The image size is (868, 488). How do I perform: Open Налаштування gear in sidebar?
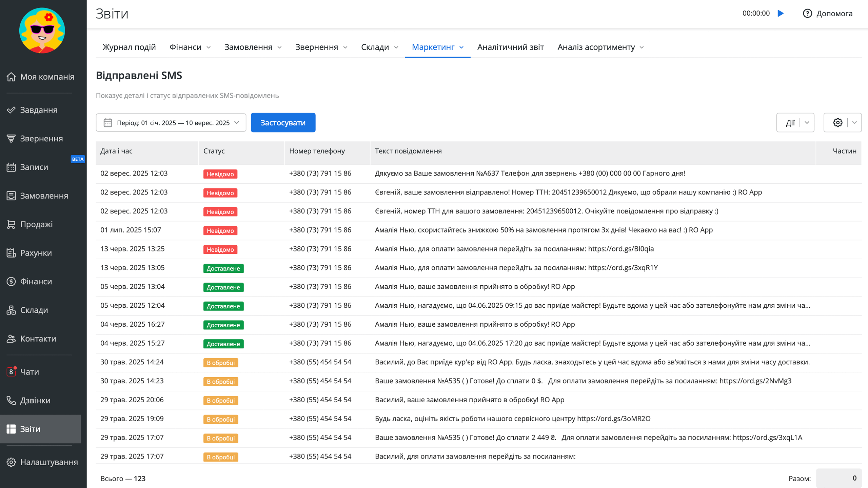(49, 462)
